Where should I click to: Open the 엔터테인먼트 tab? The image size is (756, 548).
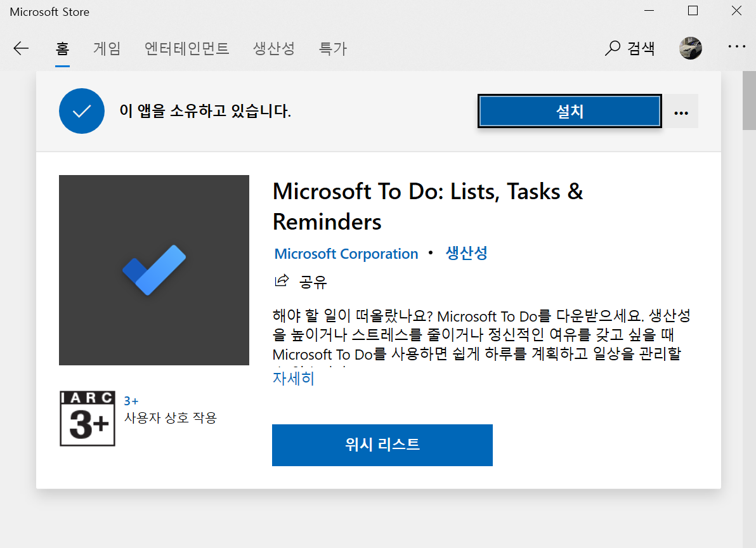point(186,48)
